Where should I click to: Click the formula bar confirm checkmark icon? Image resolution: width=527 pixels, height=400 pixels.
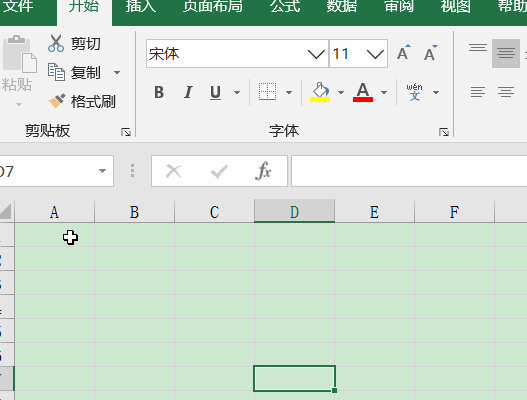(219, 171)
